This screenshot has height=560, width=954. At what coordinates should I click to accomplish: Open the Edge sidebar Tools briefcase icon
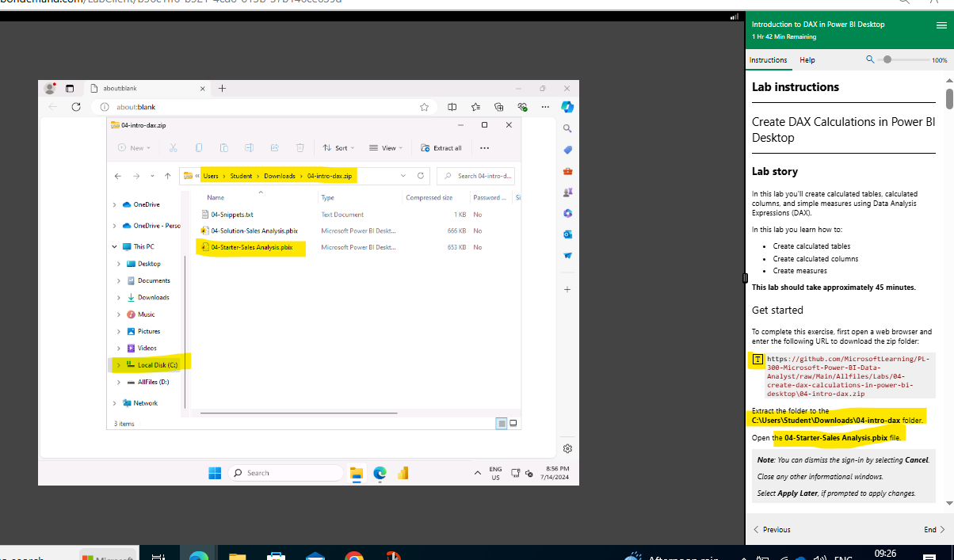567,171
